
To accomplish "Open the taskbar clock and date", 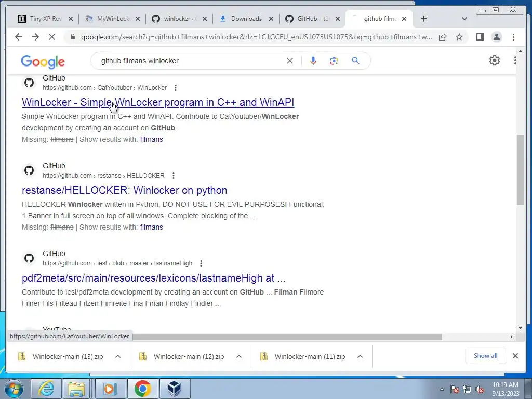I will [x=506, y=389].
